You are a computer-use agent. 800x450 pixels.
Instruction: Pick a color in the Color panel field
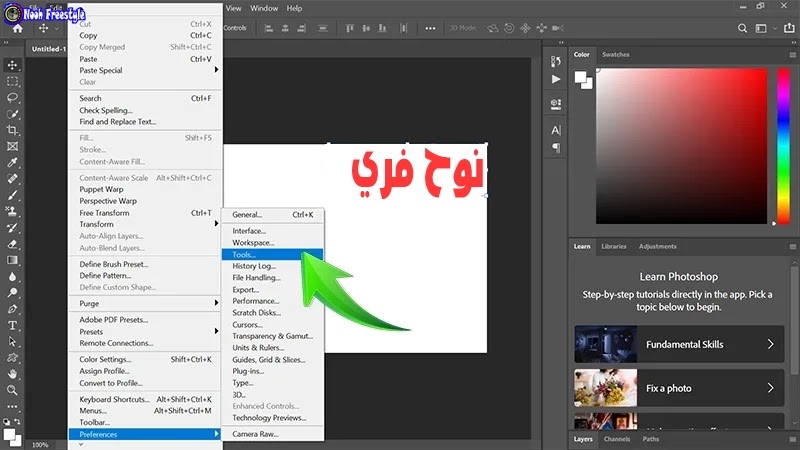681,146
